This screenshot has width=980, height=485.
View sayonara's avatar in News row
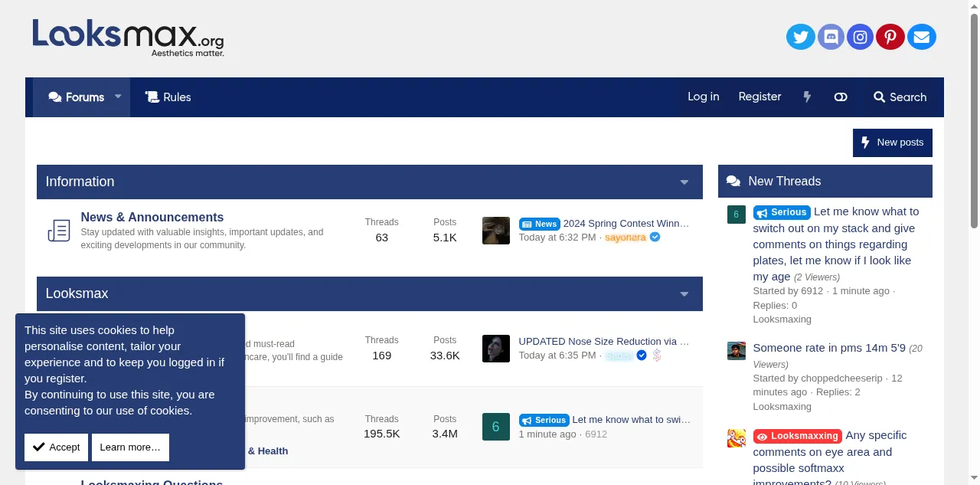tap(496, 231)
